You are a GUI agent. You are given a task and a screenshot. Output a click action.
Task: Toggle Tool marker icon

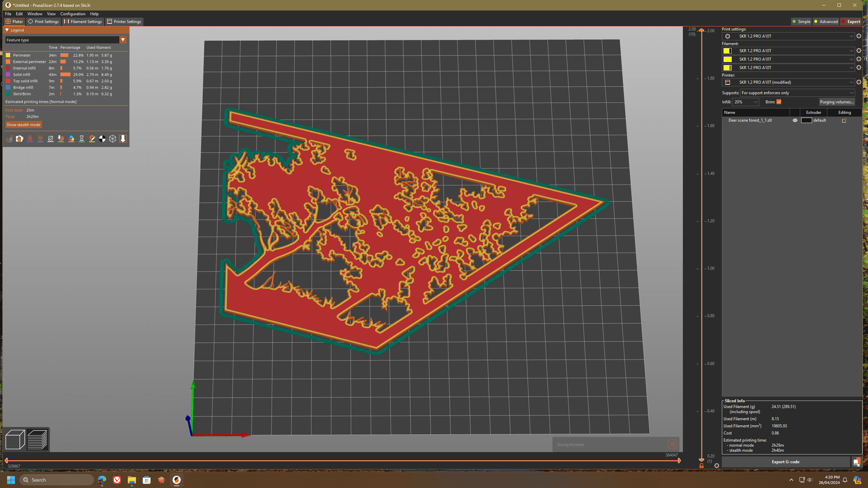click(123, 139)
